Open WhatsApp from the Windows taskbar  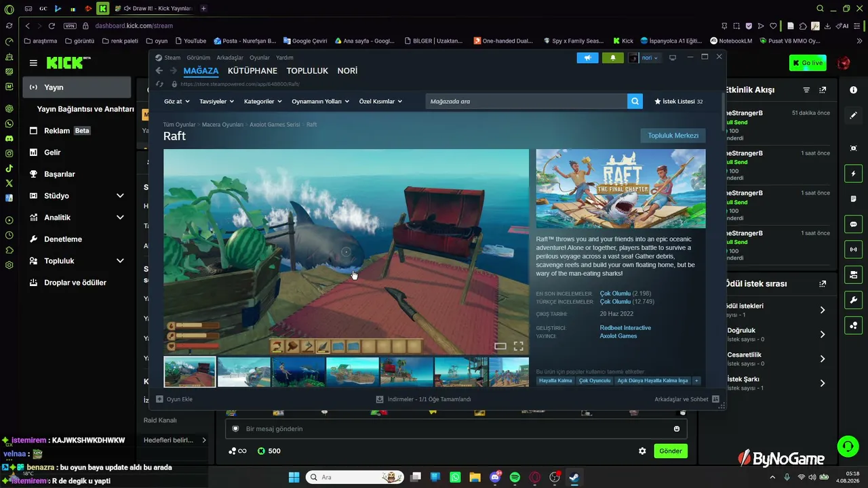pyautogui.click(x=455, y=477)
